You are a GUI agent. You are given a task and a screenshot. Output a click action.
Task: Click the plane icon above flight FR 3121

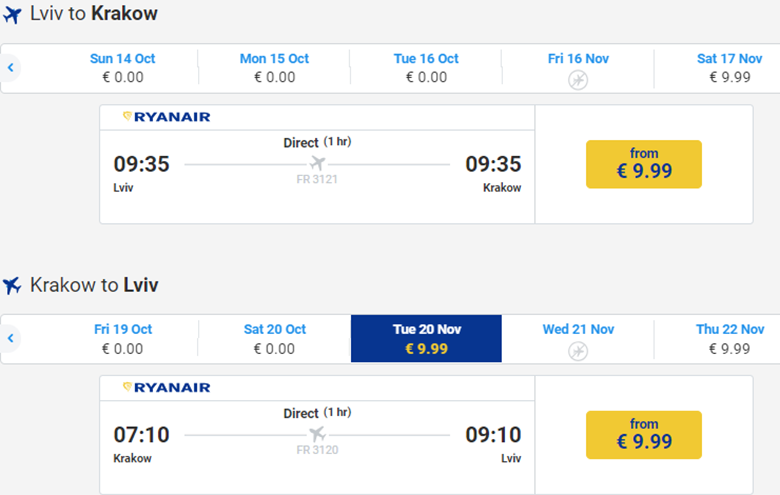pyautogui.click(x=318, y=163)
